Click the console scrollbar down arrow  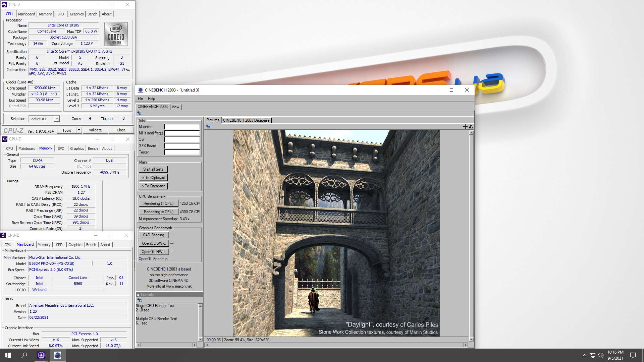(200, 340)
